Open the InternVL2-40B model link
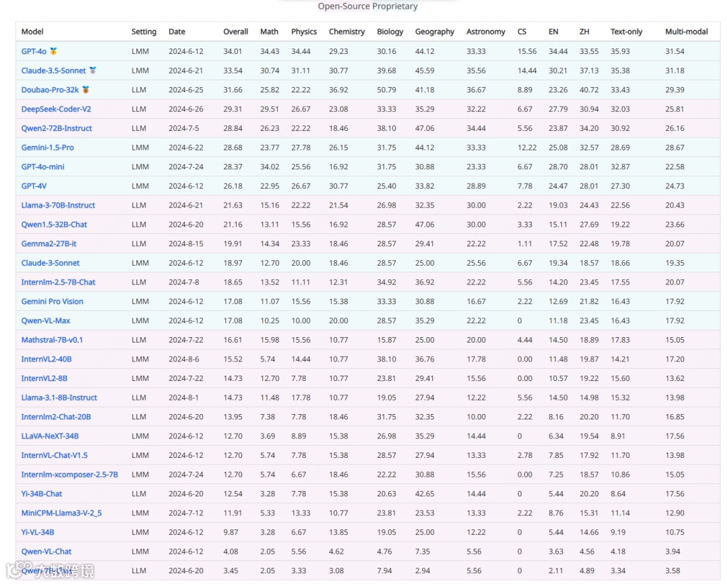This screenshot has height=584, width=728. coord(47,359)
